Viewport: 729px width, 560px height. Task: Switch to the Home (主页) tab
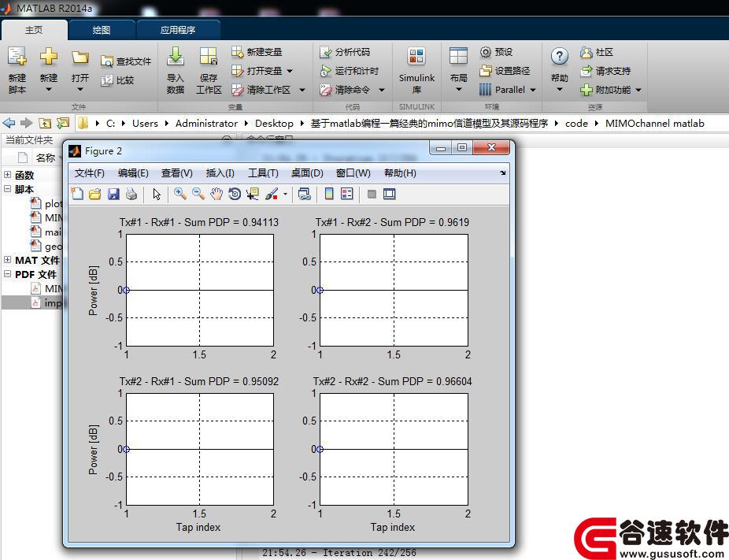point(34,30)
